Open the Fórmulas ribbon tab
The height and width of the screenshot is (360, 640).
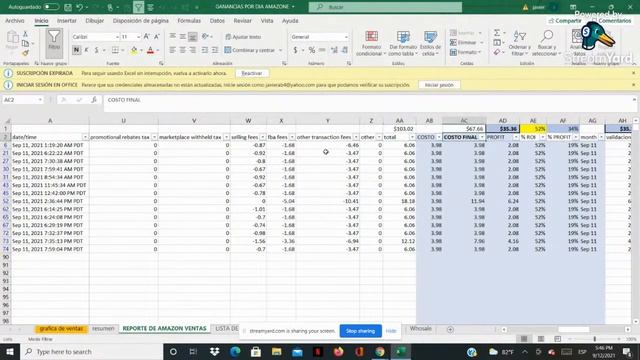(189, 20)
